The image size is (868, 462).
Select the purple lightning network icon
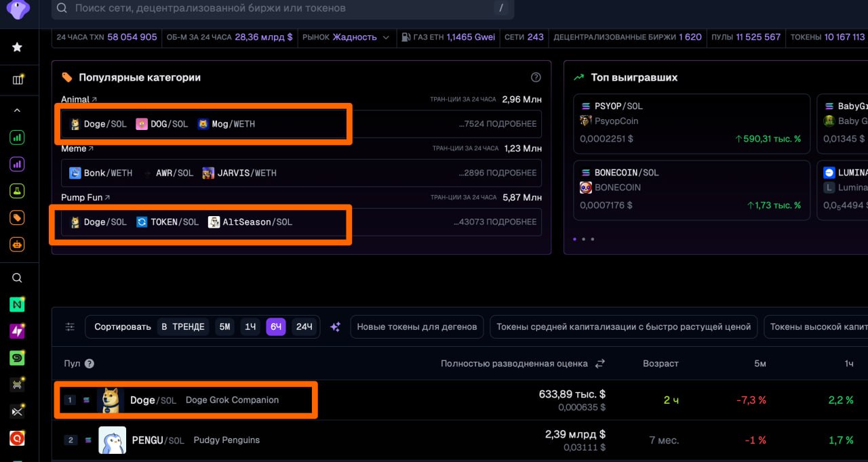pyautogui.click(x=18, y=331)
